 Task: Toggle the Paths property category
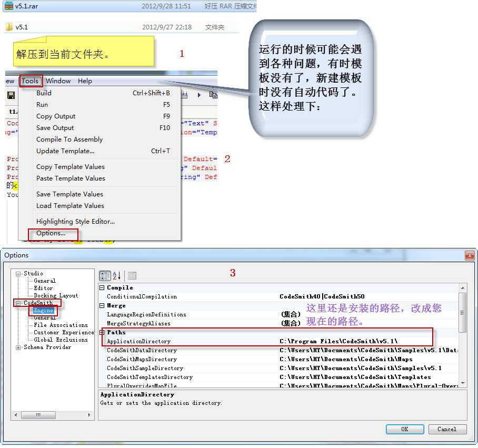tap(102, 333)
